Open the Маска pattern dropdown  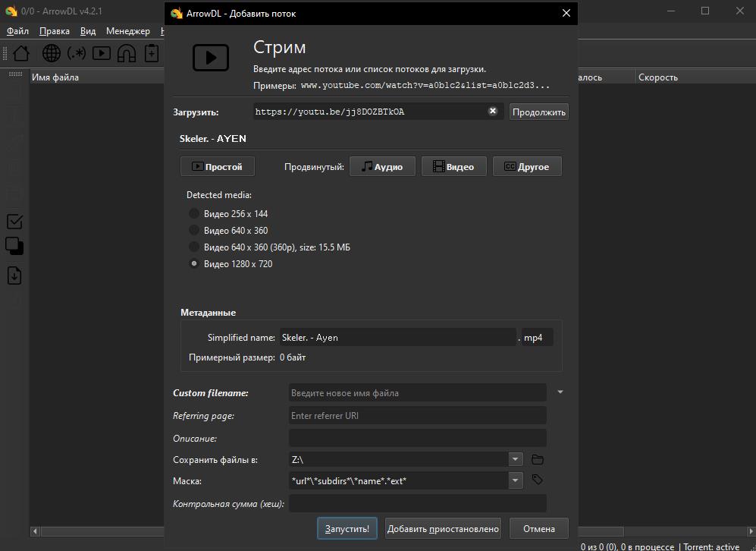[516, 480]
